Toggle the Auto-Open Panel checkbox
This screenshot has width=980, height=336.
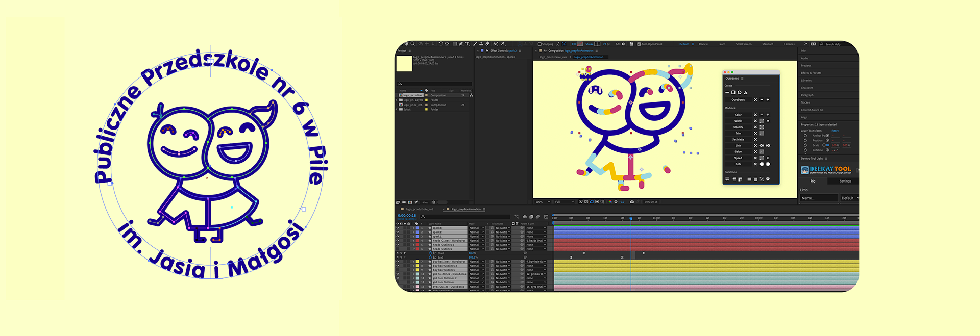[x=639, y=44]
